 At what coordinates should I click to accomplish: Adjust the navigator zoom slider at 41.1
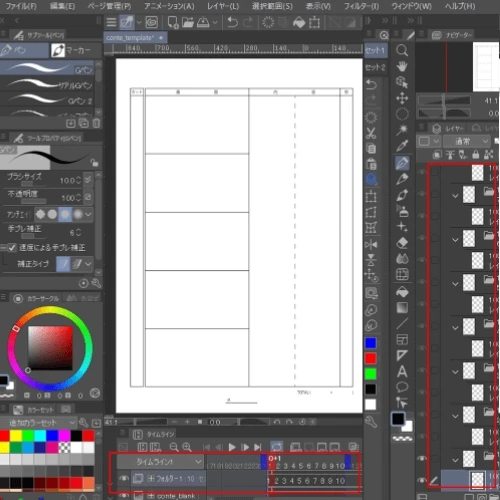444,100
